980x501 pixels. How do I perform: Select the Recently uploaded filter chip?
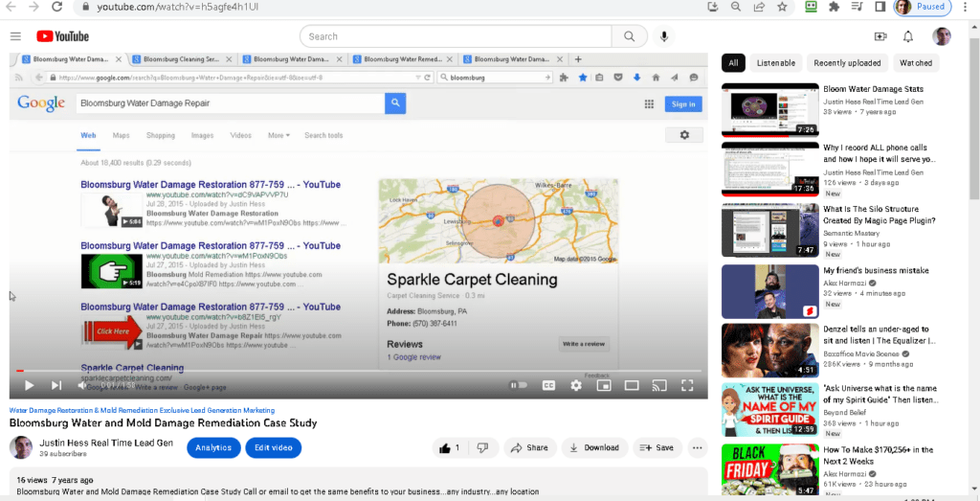click(847, 63)
